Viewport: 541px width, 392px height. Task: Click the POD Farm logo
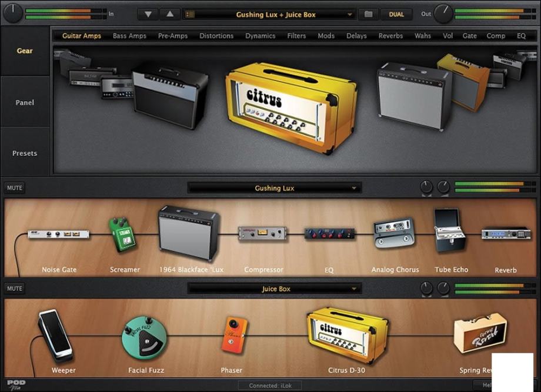[x=16, y=384]
